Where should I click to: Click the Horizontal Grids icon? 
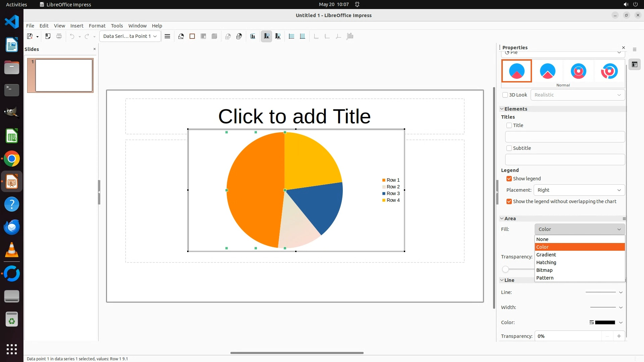click(x=291, y=36)
